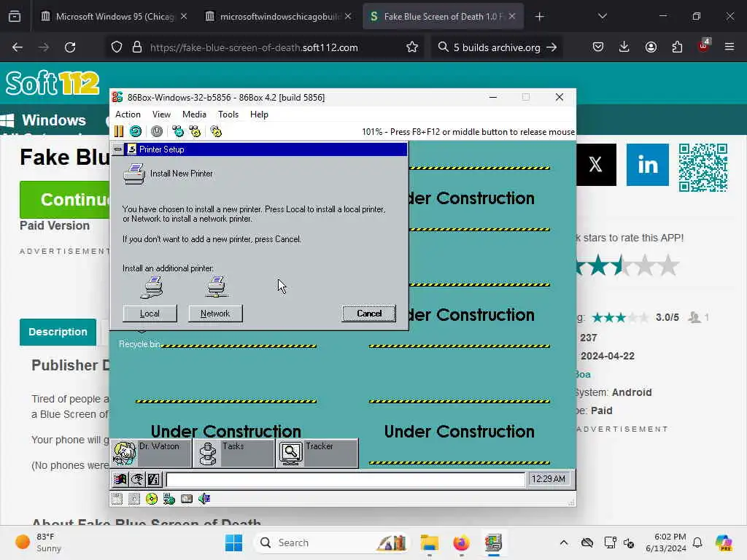Screen dimensions: 747x560
Task: Open File Explorer from taskbar
Action: pos(429,542)
